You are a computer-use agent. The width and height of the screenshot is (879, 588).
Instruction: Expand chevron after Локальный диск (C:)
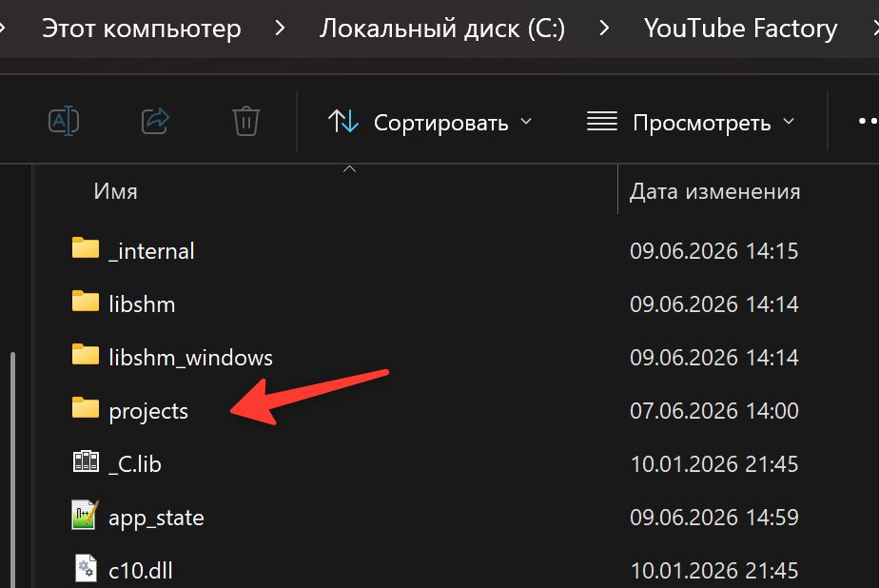point(604,28)
